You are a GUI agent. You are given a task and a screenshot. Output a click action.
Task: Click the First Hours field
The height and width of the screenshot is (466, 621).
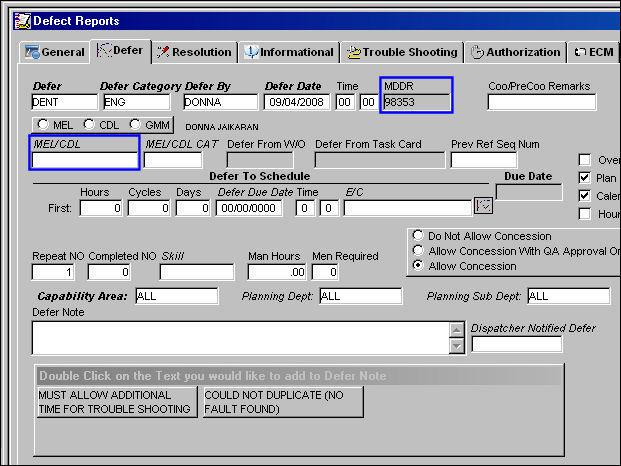pyautogui.click(x=101, y=208)
